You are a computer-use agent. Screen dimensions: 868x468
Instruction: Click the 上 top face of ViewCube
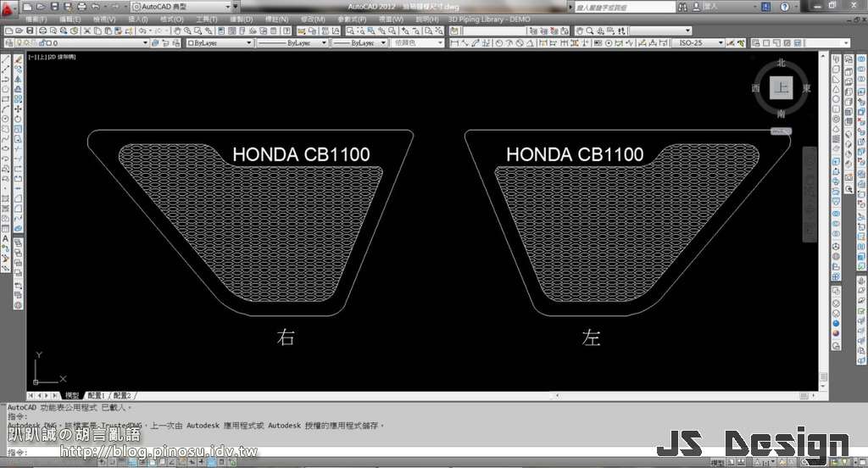pyautogui.click(x=780, y=88)
